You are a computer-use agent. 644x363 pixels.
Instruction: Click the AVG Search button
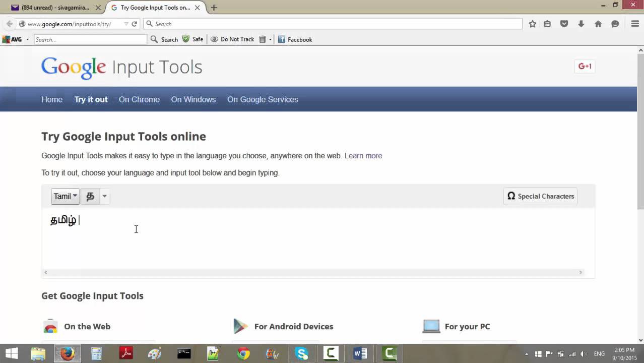coord(164,39)
